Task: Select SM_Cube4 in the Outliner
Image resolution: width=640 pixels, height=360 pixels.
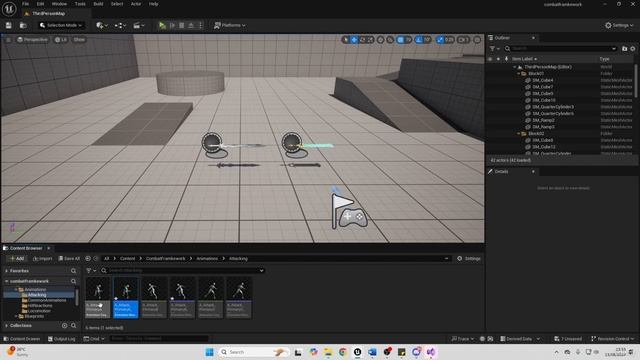Action: click(x=542, y=80)
